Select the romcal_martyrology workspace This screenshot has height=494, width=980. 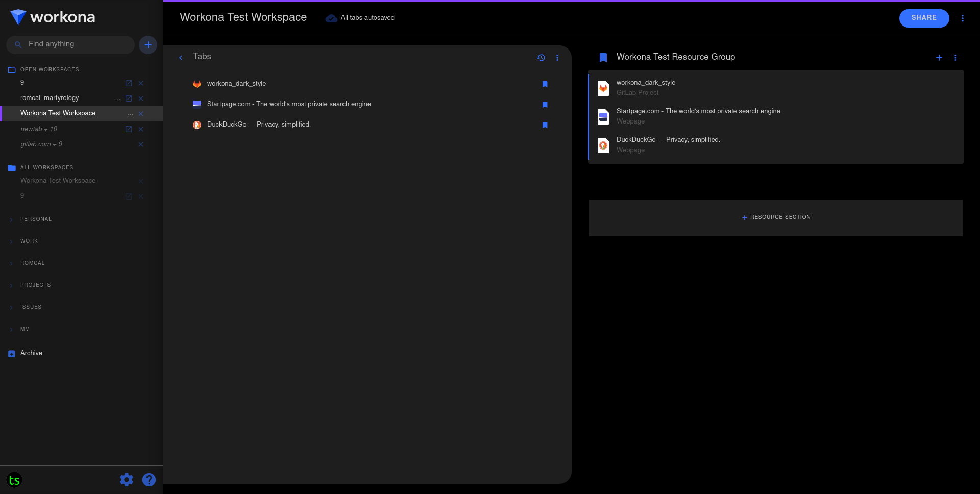pos(50,98)
